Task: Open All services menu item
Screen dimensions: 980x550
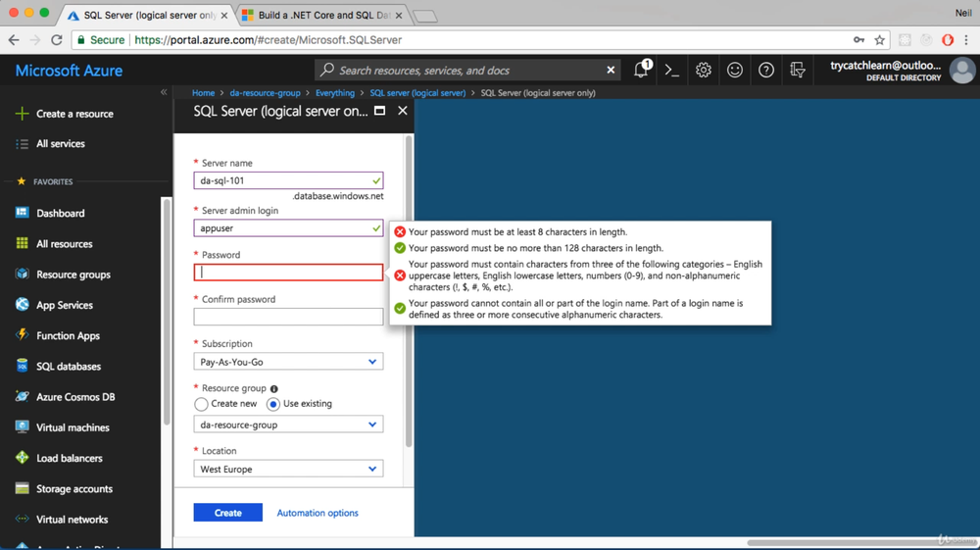Action: 60,144
